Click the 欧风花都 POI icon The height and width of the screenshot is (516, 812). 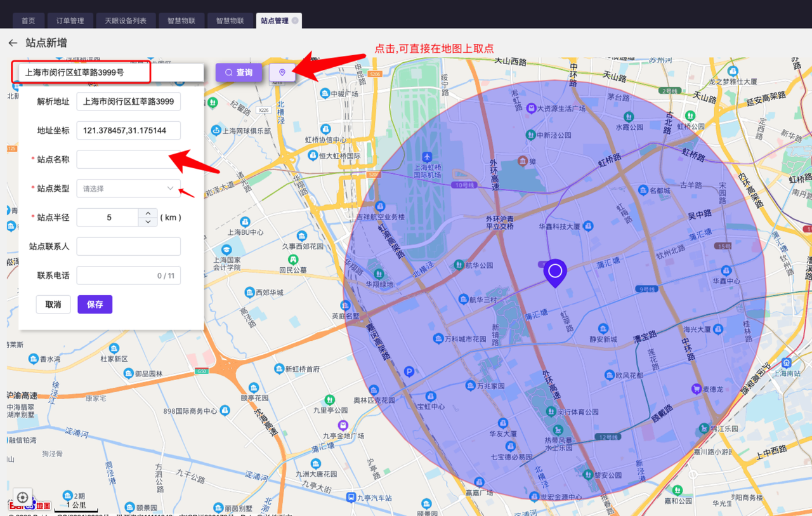click(x=610, y=375)
